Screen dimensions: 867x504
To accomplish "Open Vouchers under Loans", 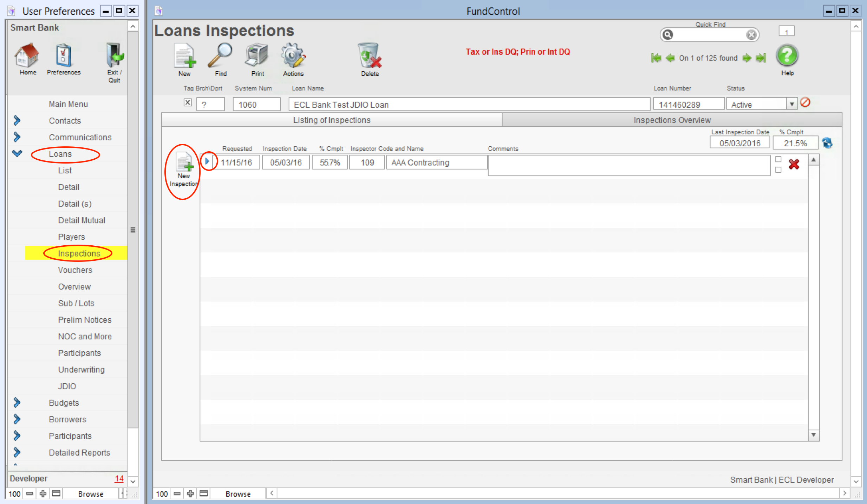I will point(75,270).
